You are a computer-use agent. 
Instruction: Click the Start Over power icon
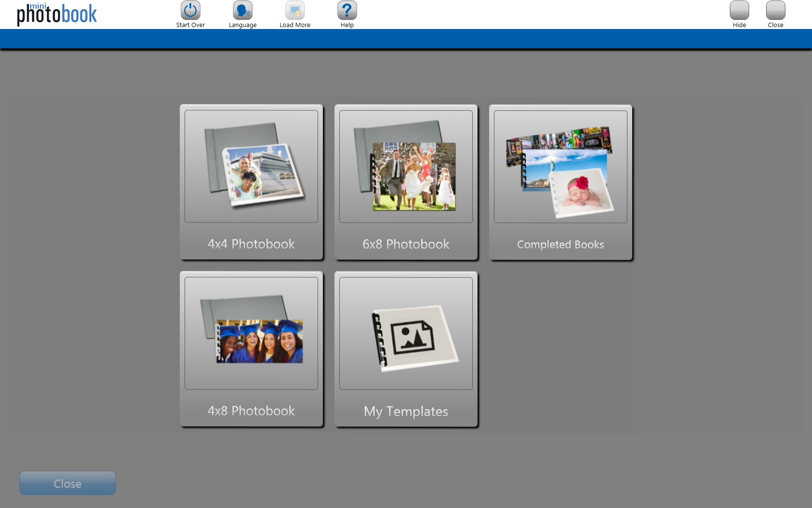coord(190,10)
